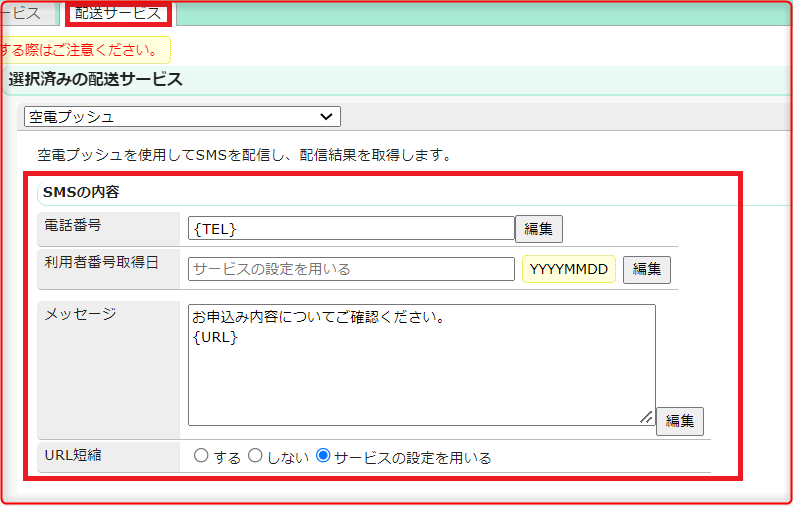Viewport: 793px width, 506px height.
Task: Select the しない radio for URL短縮
Action: 255,456
